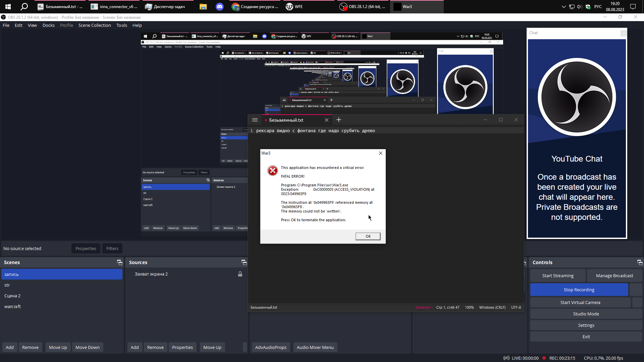This screenshot has height=362, width=644.
Task: Open the volume tray icon
Action: [580, 7]
